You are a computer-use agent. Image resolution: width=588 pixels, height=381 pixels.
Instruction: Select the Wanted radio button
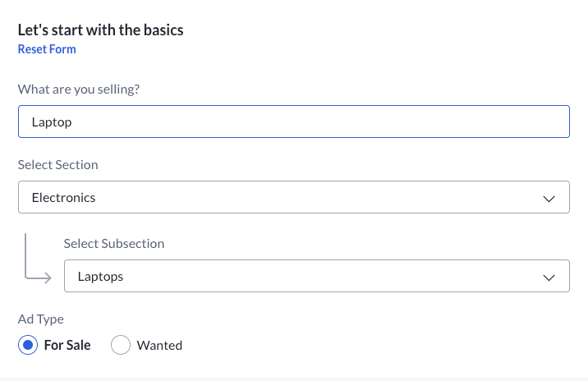point(121,345)
